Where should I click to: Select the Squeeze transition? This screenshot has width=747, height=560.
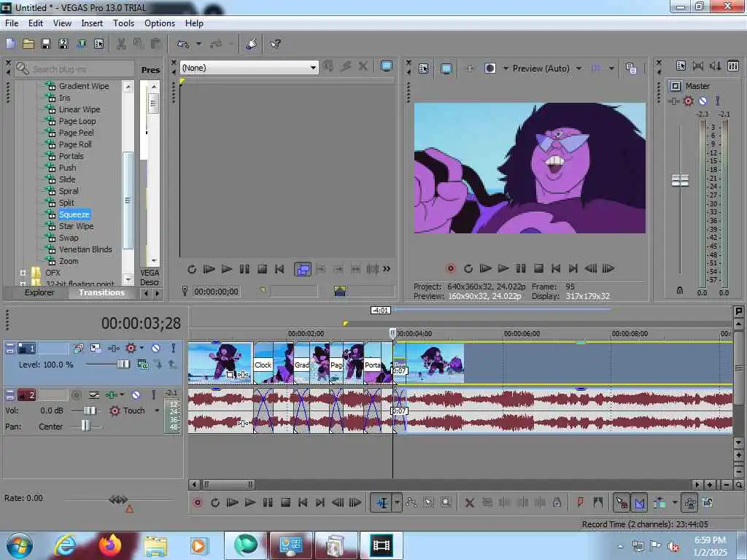point(74,214)
